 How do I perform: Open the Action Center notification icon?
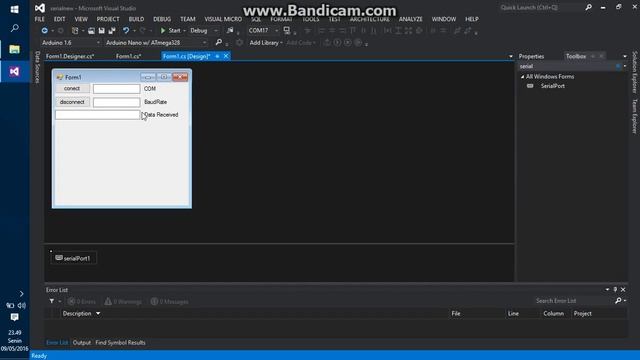[14, 317]
